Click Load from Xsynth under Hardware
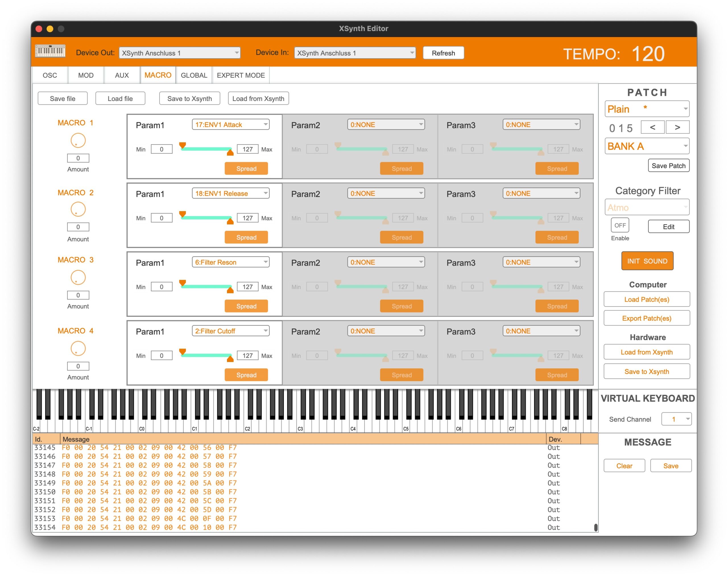The width and height of the screenshot is (728, 577). [647, 352]
